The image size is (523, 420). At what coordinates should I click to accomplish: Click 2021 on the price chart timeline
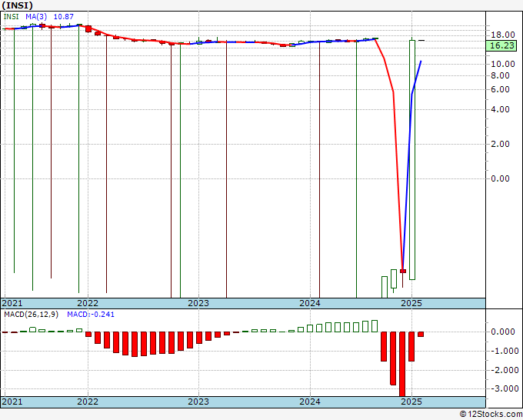(12, 303)
